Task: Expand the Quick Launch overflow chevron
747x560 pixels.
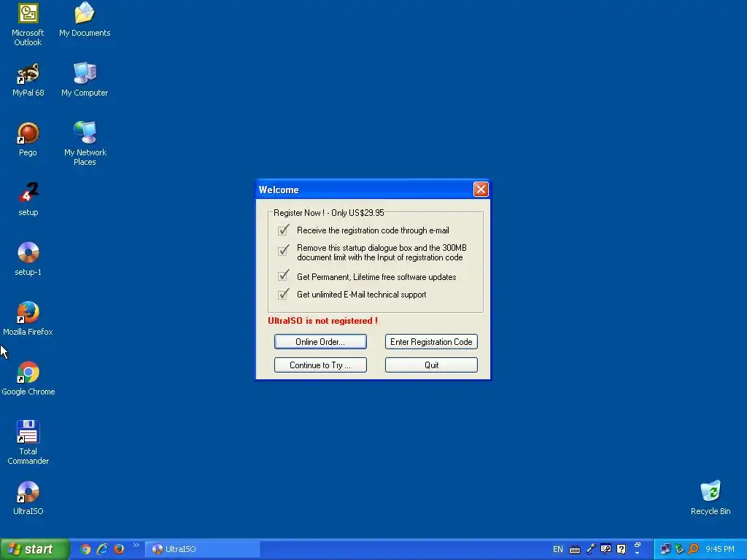Action: [136, 545]
